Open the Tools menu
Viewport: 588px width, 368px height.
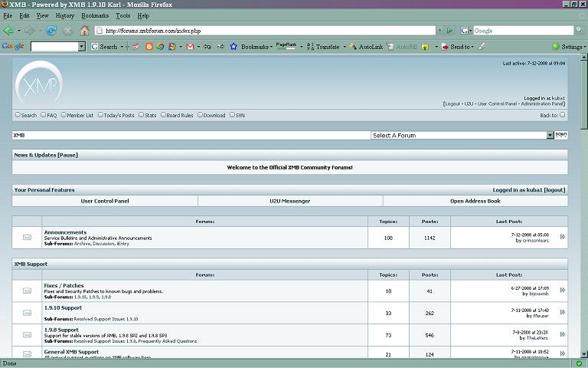pos(122,15)
